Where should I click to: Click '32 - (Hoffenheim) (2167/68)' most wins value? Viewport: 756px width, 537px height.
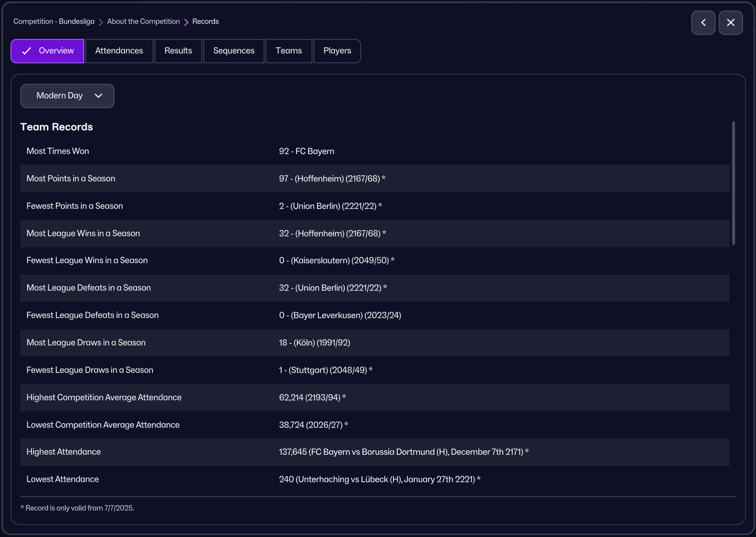[332, 233]
